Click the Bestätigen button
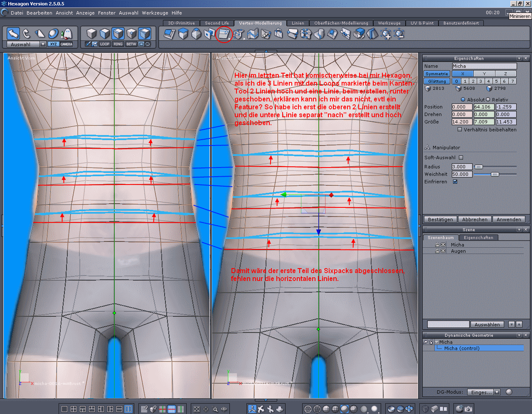Image resolution: width=532 pixels, height=414 pixels. pyautogui.click(x=440, y=219)
